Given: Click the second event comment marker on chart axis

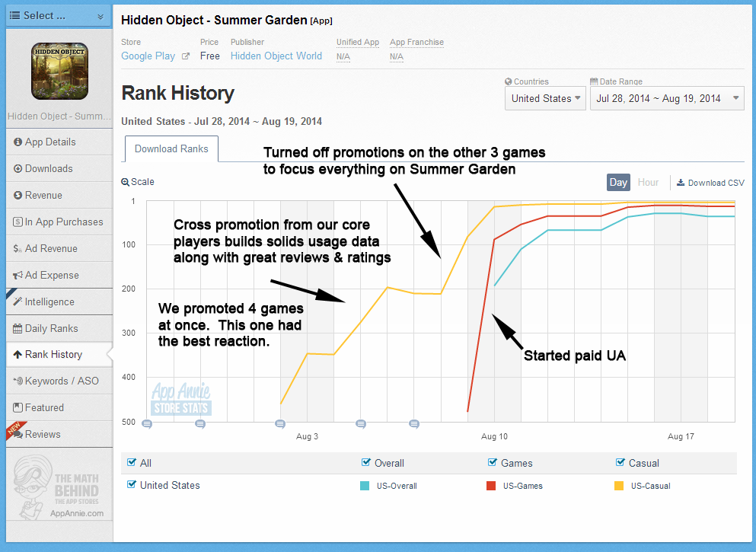Looking at the screenshot, I should (x=200, y=424).
